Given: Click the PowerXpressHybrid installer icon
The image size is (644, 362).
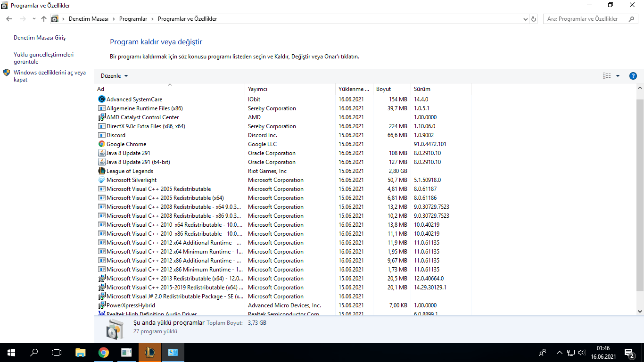Looking at the screenshot, I should coord(102,305).
